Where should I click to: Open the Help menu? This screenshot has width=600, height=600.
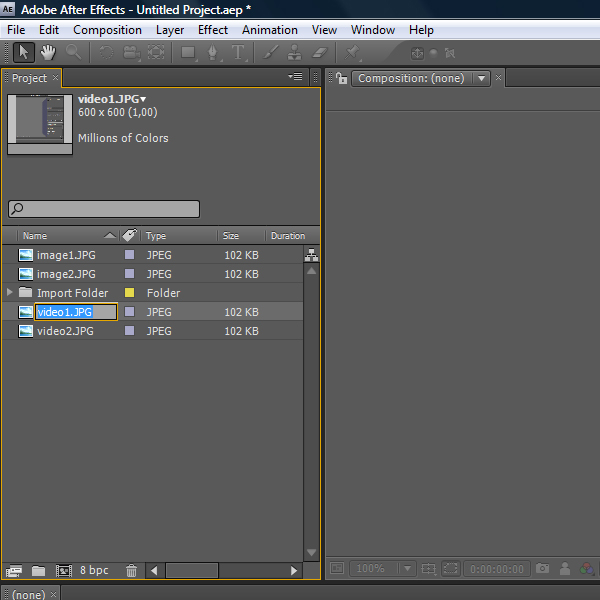(421, 30)
